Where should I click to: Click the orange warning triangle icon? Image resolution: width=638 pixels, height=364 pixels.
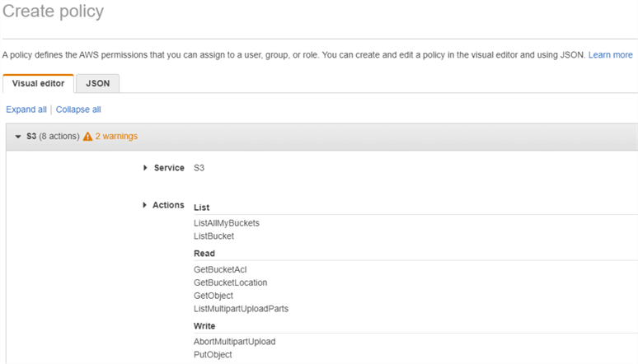pyautogui.click(x=87, y=137)
